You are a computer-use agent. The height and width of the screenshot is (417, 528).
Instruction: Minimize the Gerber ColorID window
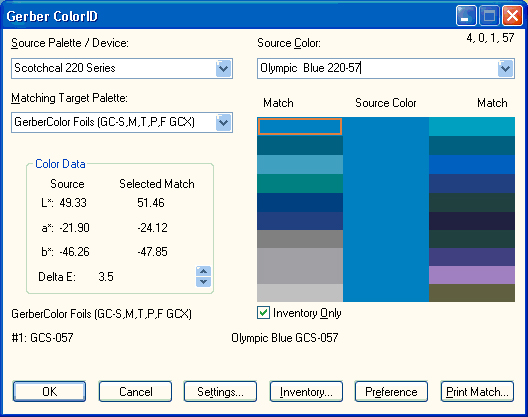pyautogui.click(x=466, y=15)
